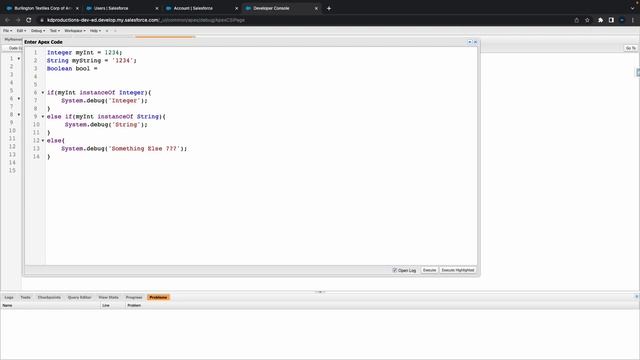The image size is (640, 360).
Task: Close the Burlington Textiles browser tab
Action: 77,8
